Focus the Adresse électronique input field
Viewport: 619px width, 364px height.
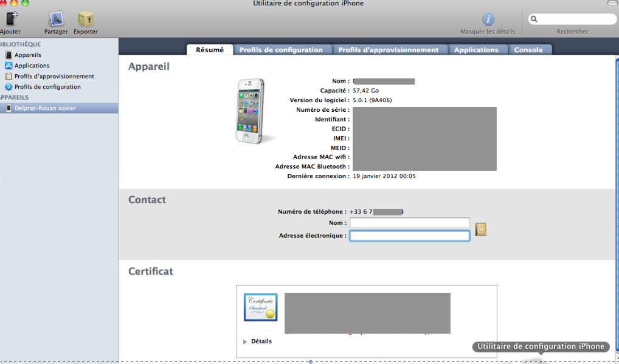click(x=409, y=236)
